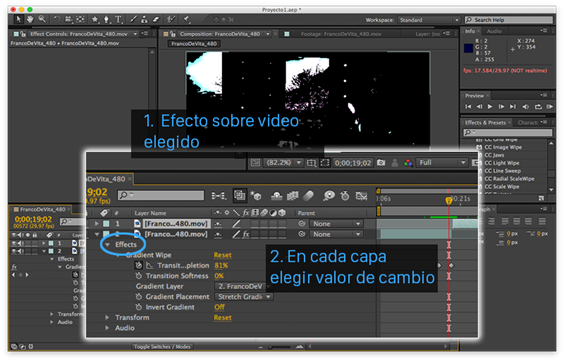
Task: Click the Brainstorm icon in timeline
Action: pos(329,196)
